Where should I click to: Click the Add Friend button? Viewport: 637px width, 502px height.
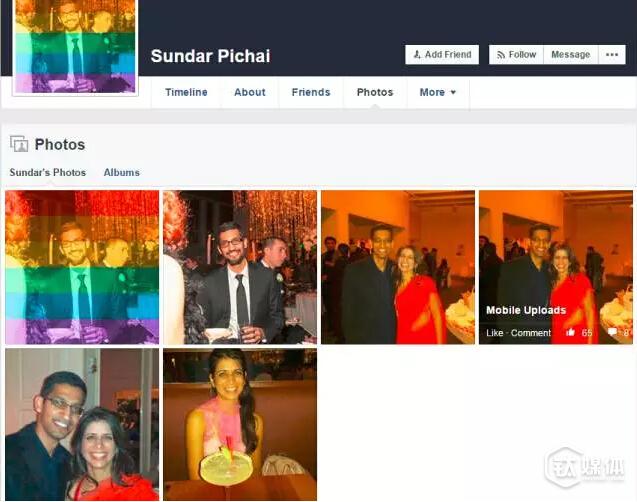pyautogui.click(x=442, y=54)
